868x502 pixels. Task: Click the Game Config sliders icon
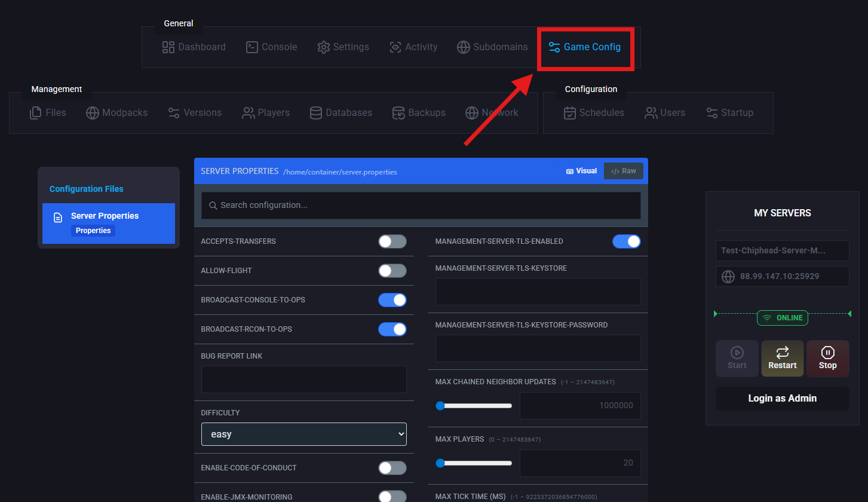point(554,47)
